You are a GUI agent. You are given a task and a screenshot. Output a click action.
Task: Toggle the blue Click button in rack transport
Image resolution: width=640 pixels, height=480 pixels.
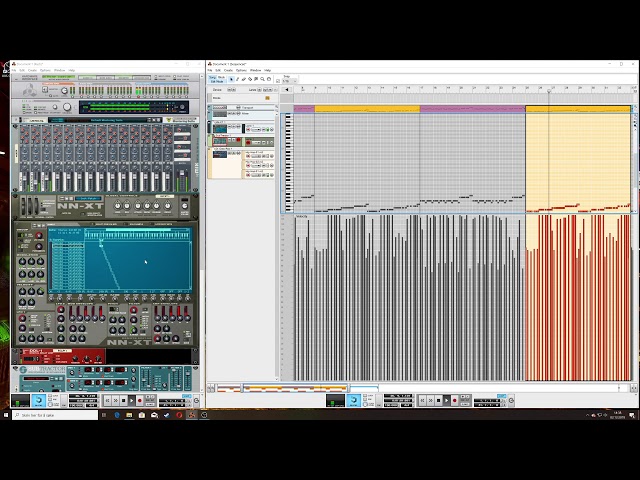point(39,401)
